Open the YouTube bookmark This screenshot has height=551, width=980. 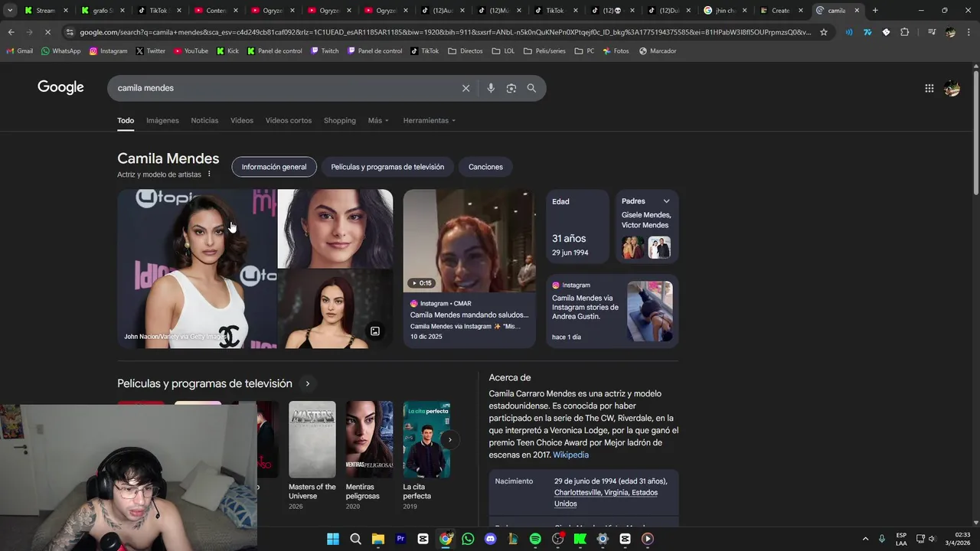tap(191, 51)
